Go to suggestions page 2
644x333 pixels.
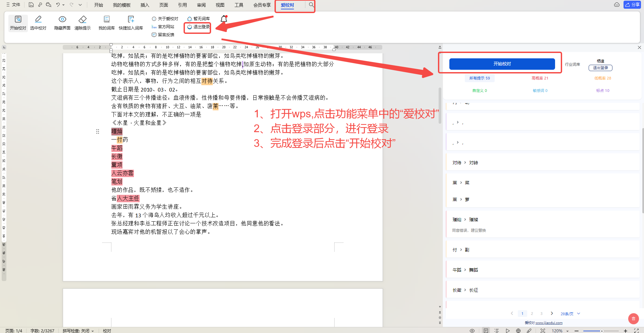click(532, 314)
